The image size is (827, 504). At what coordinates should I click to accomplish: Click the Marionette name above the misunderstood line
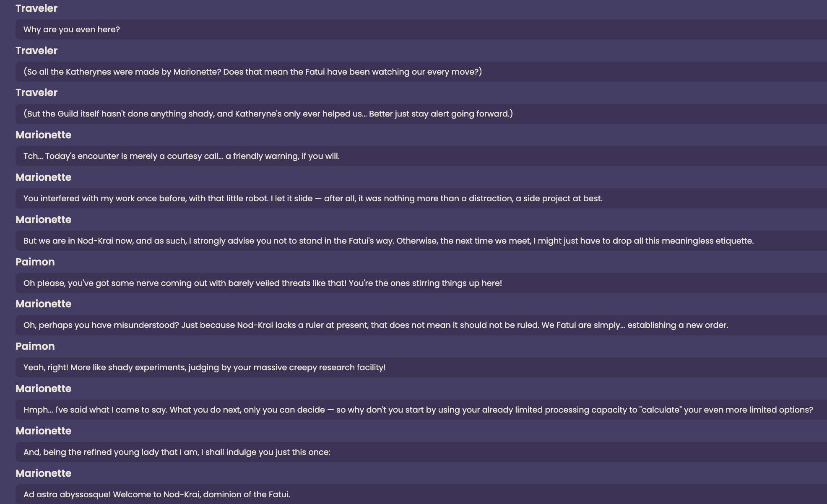pos(44,304)
